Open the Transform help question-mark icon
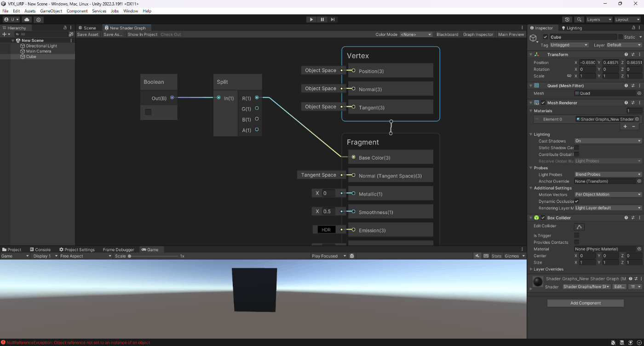 (x=626, y=54)
